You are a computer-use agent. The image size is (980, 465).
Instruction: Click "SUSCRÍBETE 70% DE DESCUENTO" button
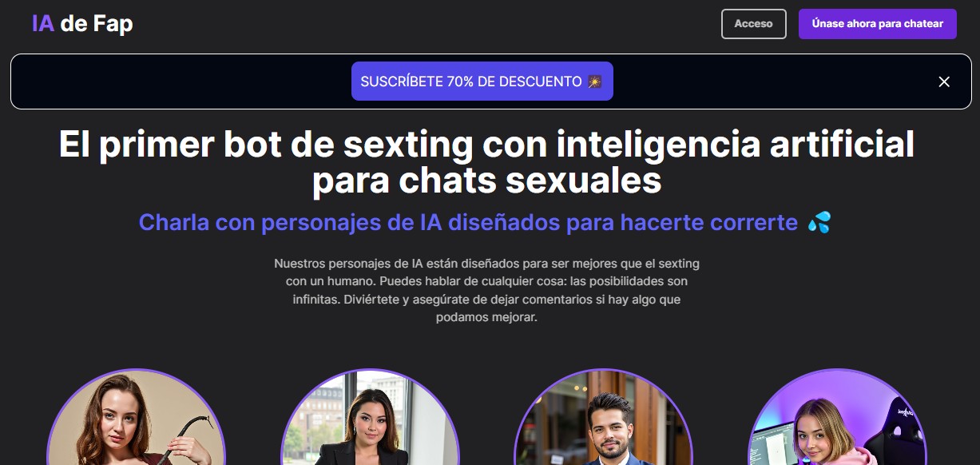coord(482,81)
